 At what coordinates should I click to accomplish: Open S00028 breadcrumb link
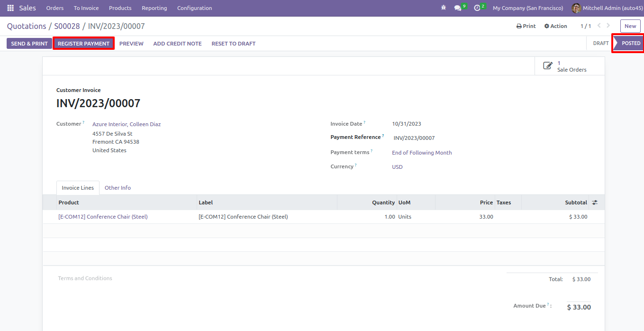67,26
